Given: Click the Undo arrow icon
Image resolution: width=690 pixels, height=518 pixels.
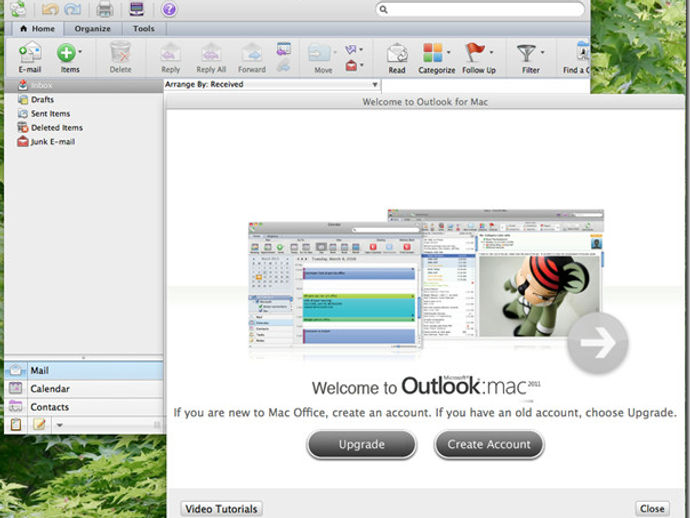Looking at the screenshot, I should [x=50, y=9].
